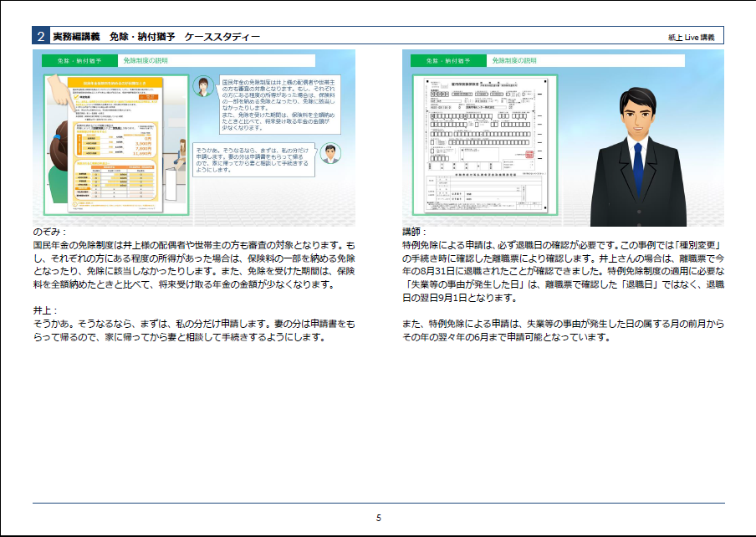Screen dimensions: 756x537
Task: Click Inoue's male avatar icon
Action: (x=331, y=155)
